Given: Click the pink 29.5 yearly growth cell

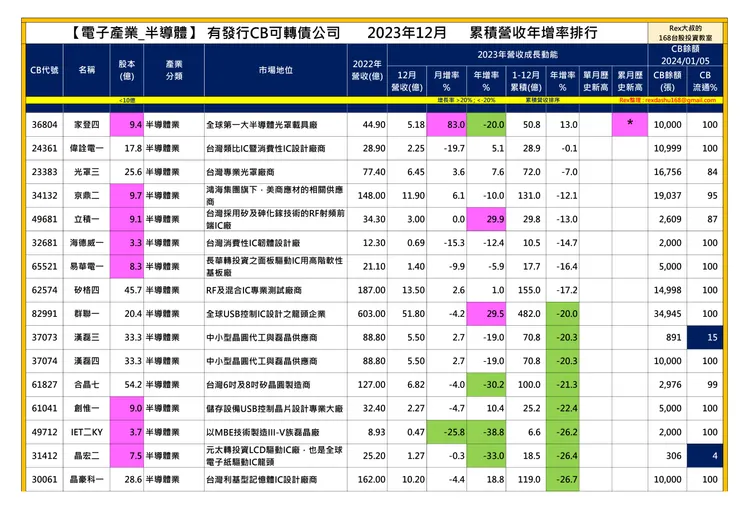Looking at the screenshot, I should tap(486, 313).
